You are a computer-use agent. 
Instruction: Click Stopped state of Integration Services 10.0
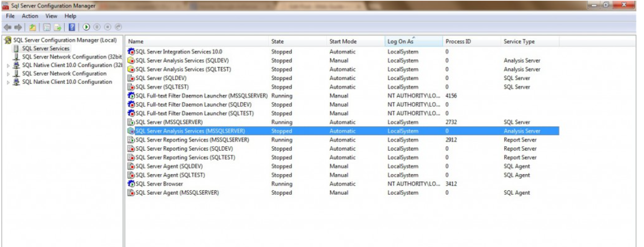pos(282,52)
